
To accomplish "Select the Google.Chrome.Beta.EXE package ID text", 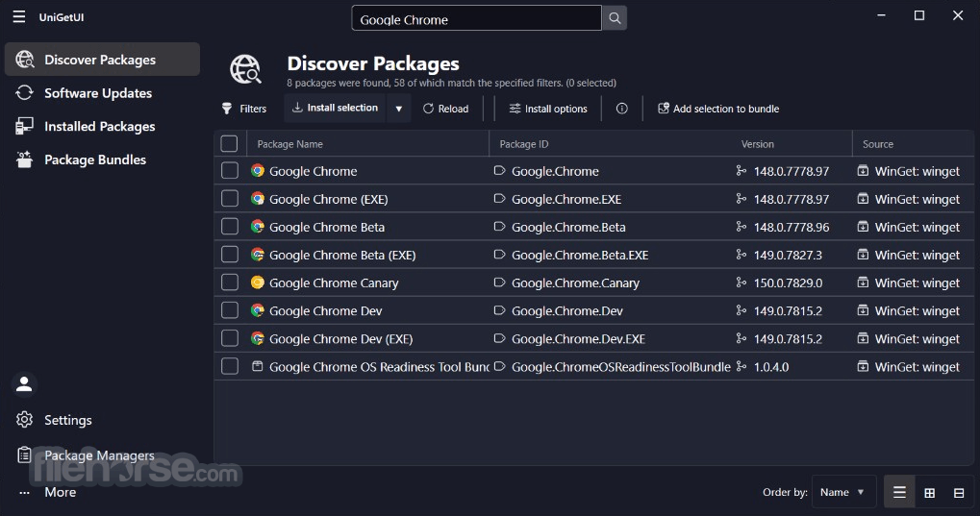I will click(x=580, y=255).
